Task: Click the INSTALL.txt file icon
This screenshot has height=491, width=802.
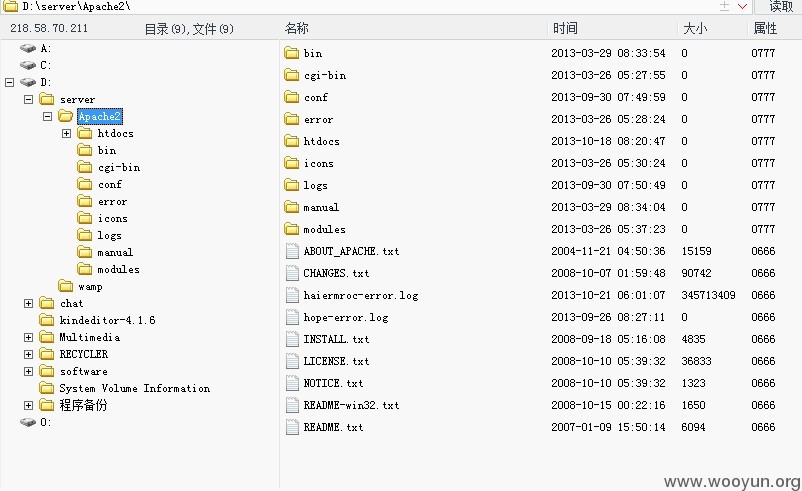Action: click(x=292, y=339)
